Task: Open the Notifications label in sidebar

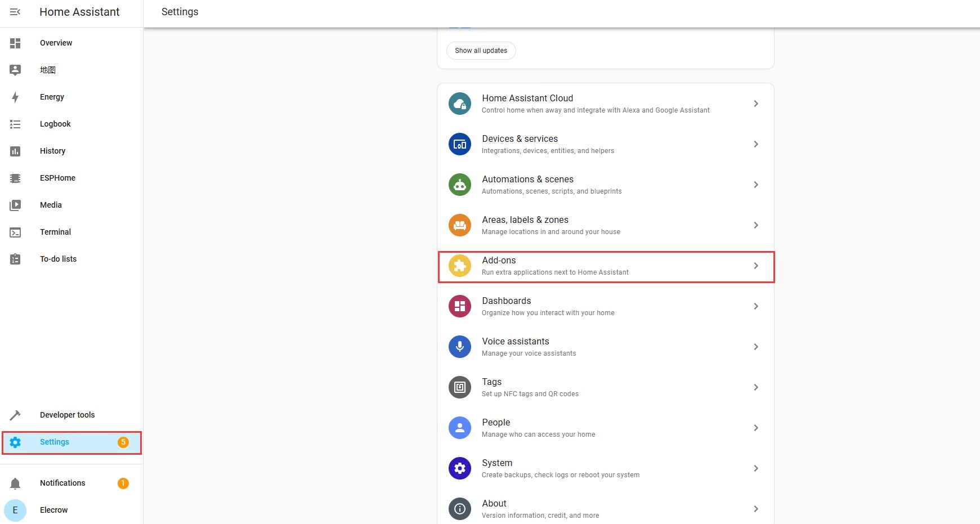Action: pos(62,483)
